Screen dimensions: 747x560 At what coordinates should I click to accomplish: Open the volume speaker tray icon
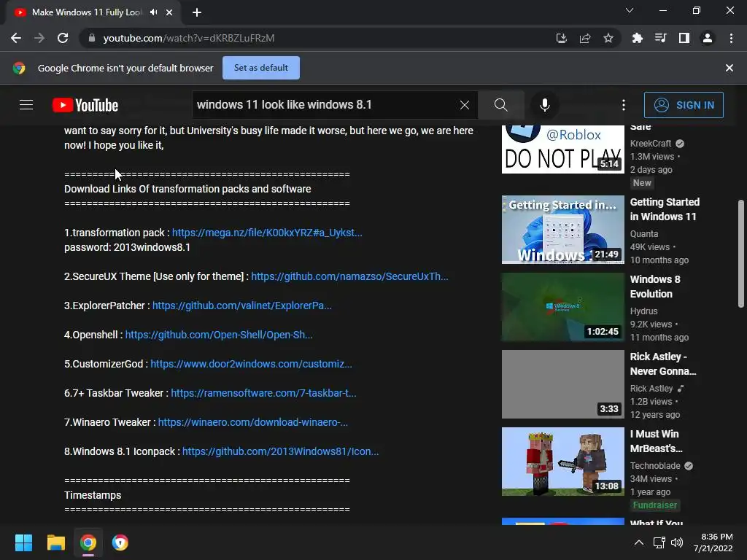[x=676, y=542]
